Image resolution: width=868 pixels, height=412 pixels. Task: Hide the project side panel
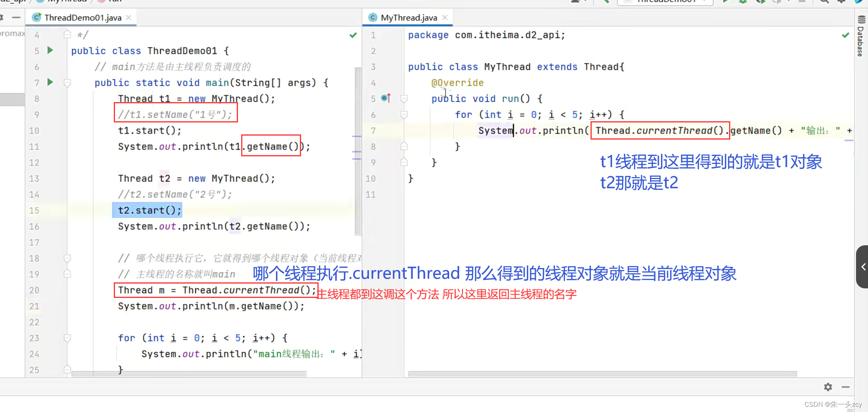pyautogui.click(x=16, y=18)
